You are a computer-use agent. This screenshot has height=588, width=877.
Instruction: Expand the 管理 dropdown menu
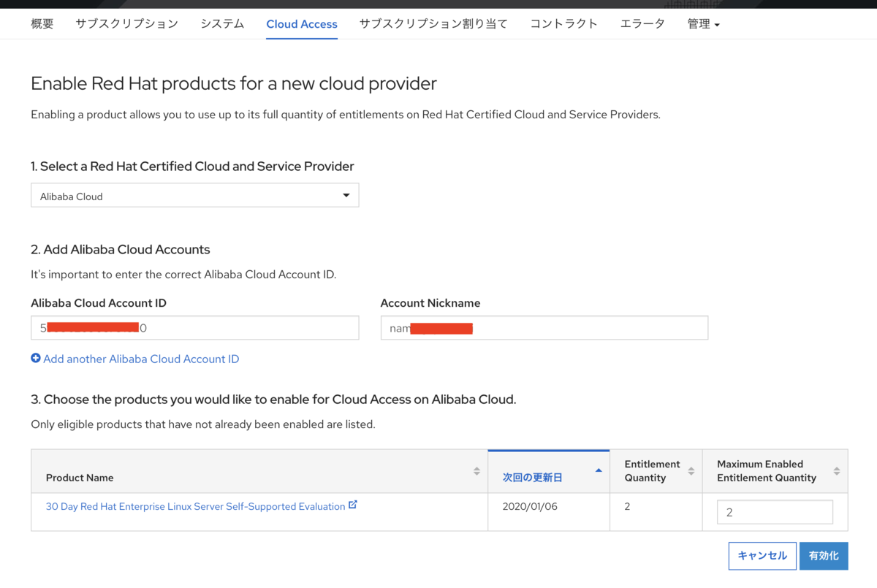(x=703, y=24)
